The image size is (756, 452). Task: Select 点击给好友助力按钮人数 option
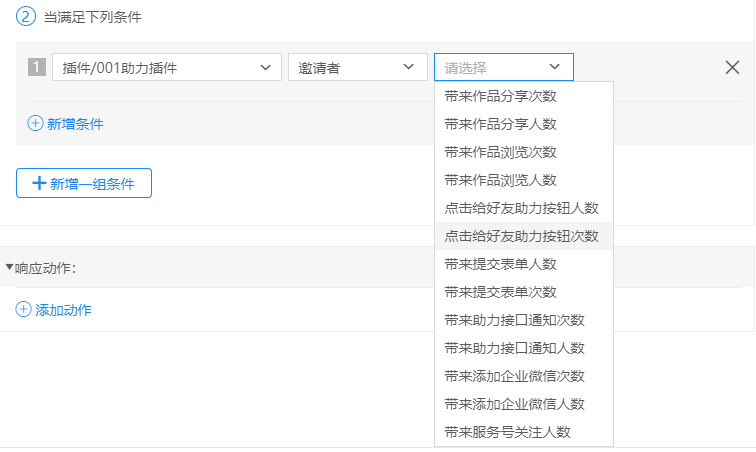tap(524, 208)
